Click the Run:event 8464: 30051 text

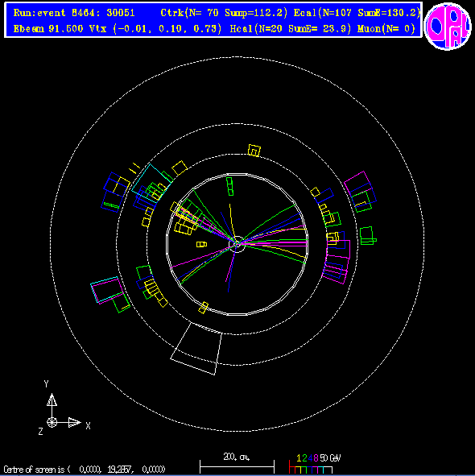(74, 13)
